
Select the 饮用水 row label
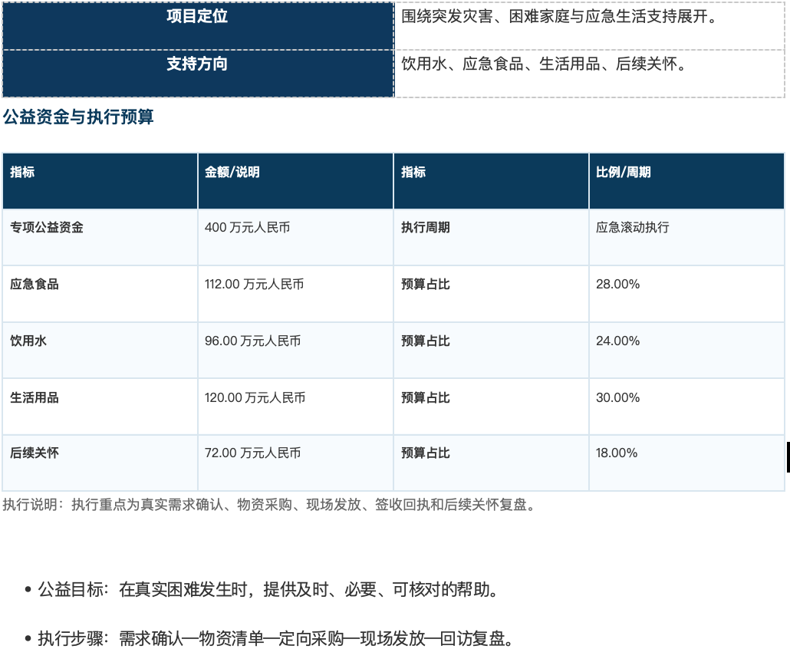coord(100,351)
